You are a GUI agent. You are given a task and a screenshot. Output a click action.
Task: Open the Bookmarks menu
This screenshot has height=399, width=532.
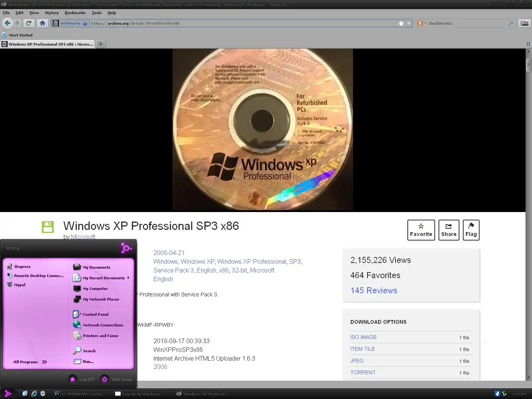point(75,13)
